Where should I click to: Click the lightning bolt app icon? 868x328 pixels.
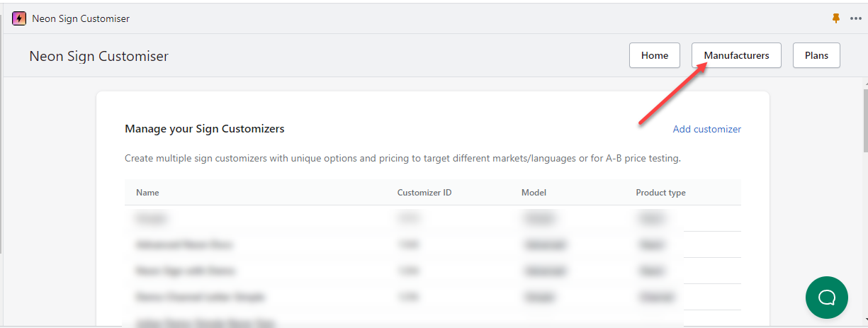coord(19,18)
